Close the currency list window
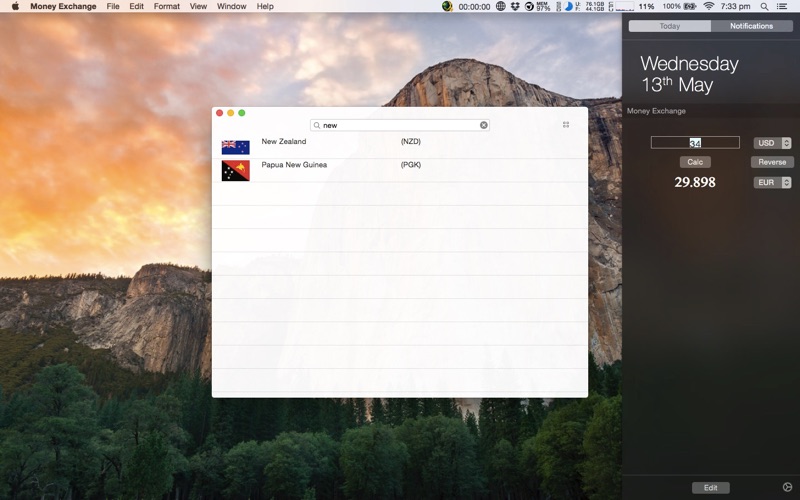This screenshot has height=500, width=800. (x=219, y=113)
